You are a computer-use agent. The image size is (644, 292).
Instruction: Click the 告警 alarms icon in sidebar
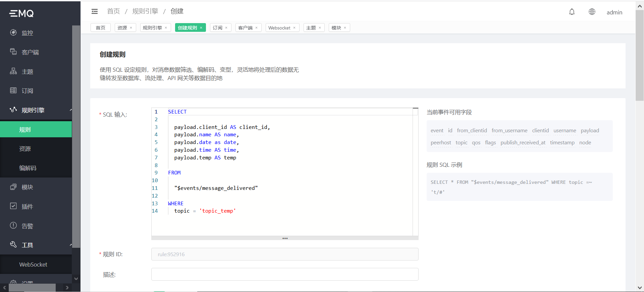[13, 225]
